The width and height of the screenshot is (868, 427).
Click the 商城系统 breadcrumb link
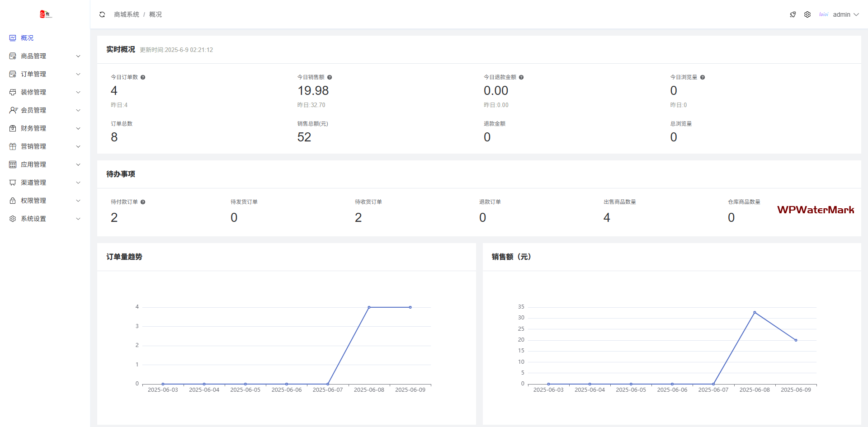click(127, 14)
